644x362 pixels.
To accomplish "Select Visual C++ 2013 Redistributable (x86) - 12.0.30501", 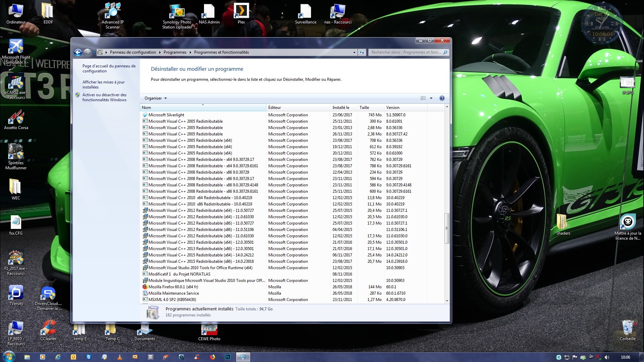I will (292, 249).
